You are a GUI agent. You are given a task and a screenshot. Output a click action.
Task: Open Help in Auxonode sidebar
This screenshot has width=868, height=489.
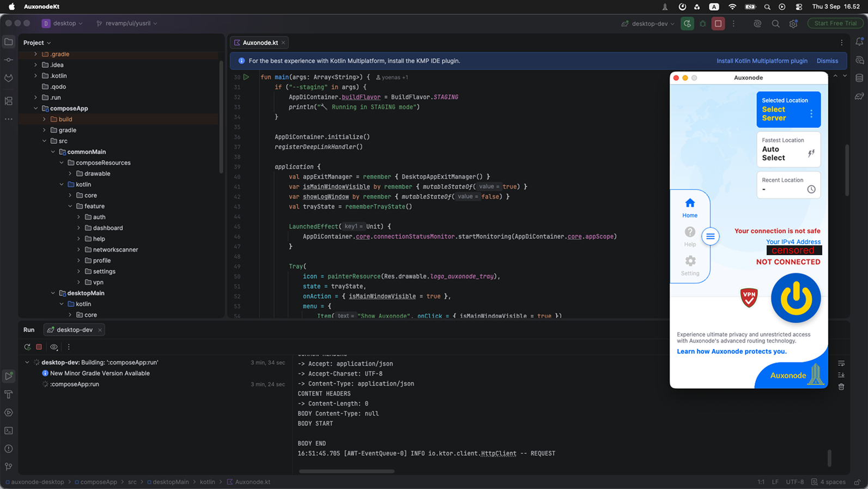(690, 237)
